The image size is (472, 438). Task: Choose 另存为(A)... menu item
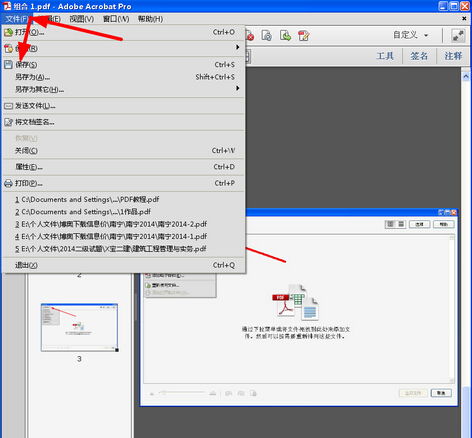(x=124, y=77)
